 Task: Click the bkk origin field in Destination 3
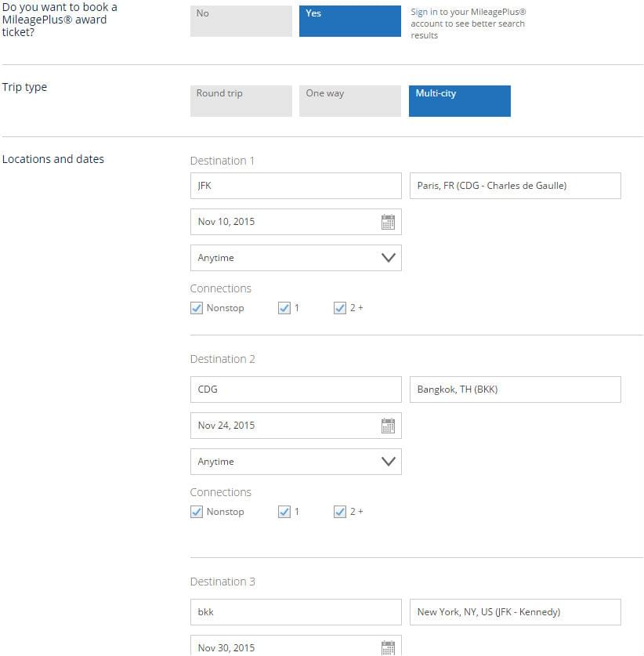pos(296,612)
